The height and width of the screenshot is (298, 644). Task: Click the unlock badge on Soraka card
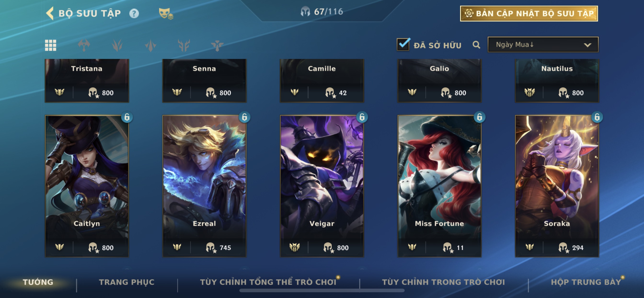[597, 117]
